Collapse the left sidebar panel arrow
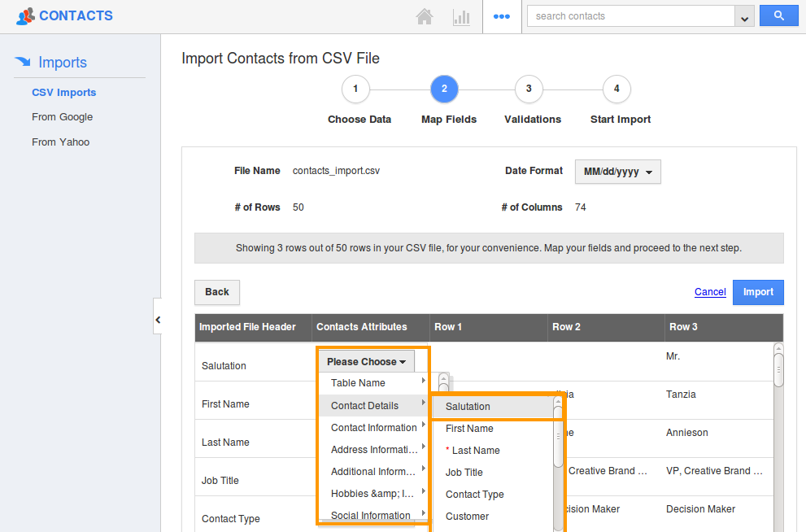 158,320
